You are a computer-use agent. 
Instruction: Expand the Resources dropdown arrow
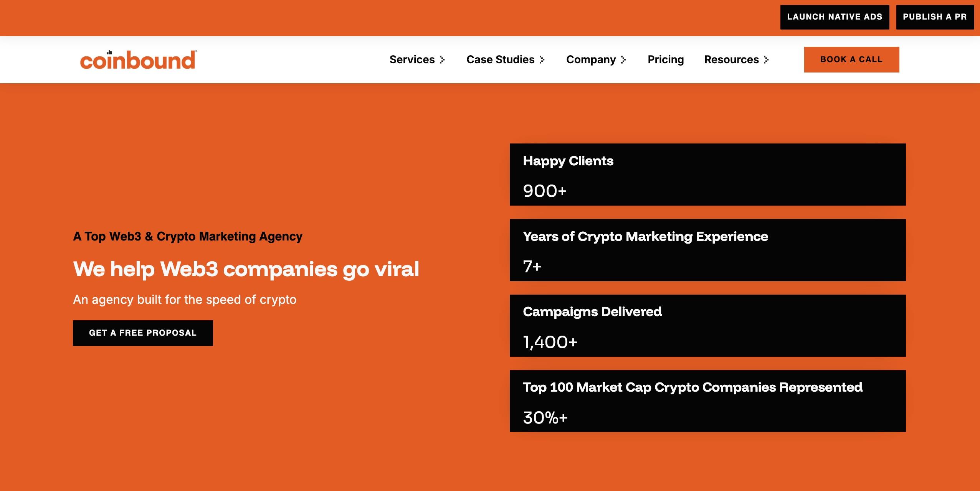click(766, 60)
